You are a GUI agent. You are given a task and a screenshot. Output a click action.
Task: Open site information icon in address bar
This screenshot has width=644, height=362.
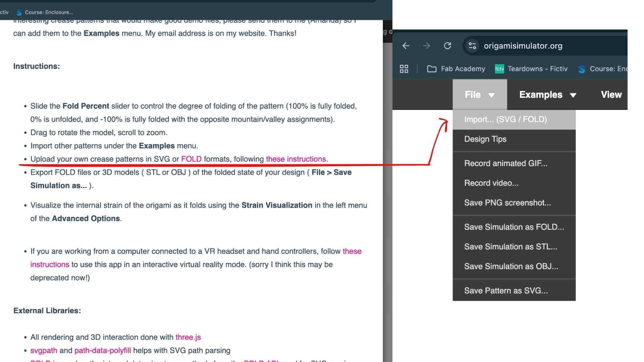pyautogui.click(x=472, y=46)
